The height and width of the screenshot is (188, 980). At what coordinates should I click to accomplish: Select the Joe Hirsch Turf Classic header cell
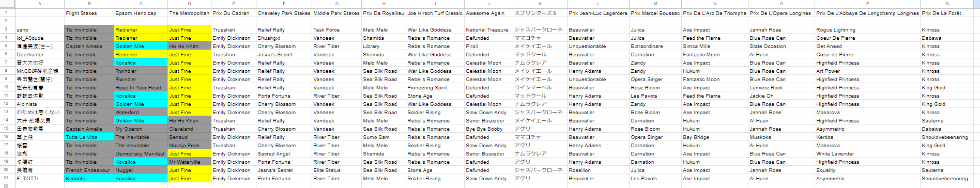435,13
